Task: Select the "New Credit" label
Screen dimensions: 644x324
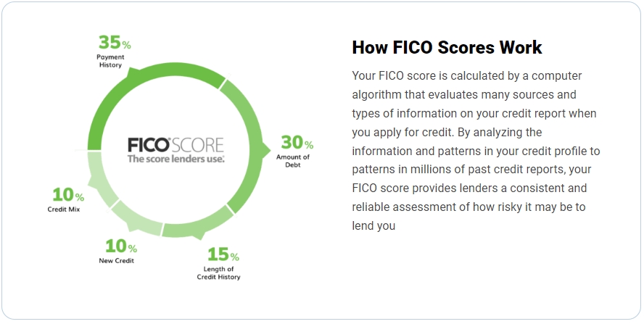Action: coord(117,260)
